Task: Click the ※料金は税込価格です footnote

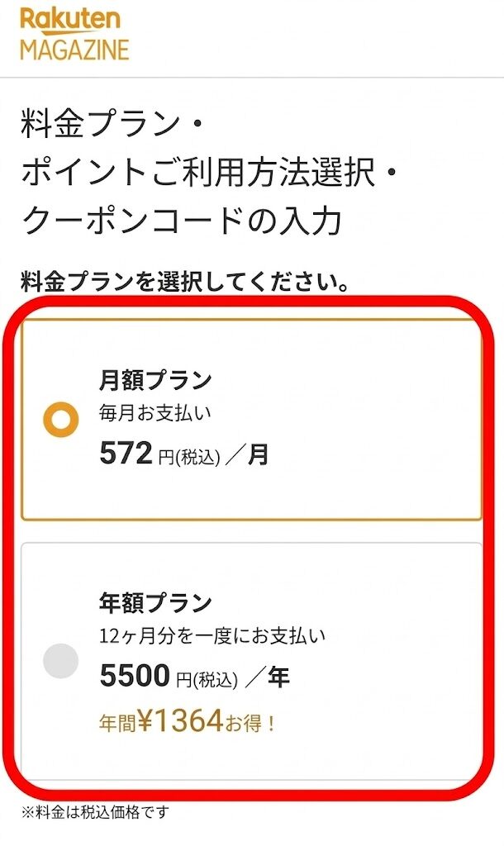Action: (95, 813)
